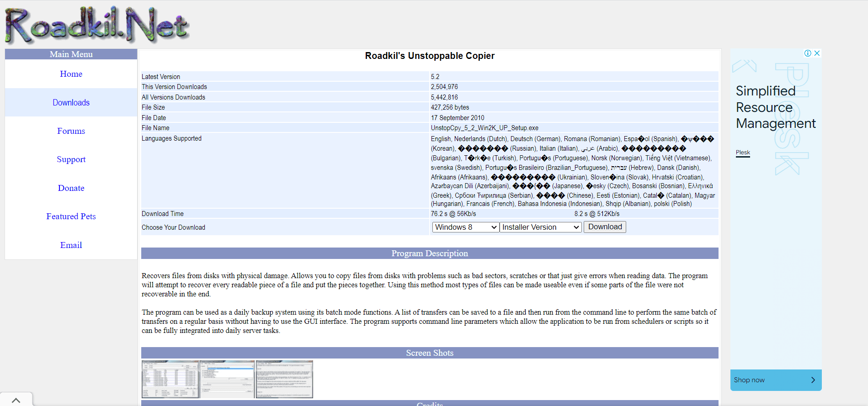Click the File Name label

pyautogui.click(x=155, y=128)
